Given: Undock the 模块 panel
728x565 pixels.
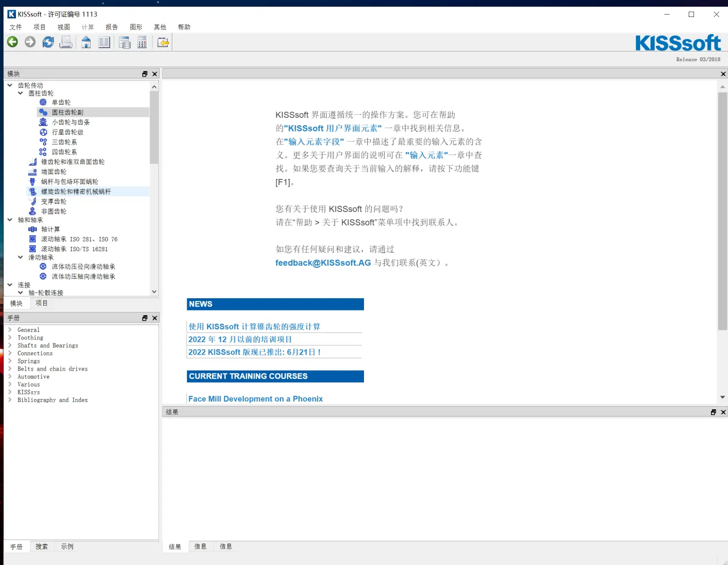Looking at the screenshot, I should click(x=145, y=74).
